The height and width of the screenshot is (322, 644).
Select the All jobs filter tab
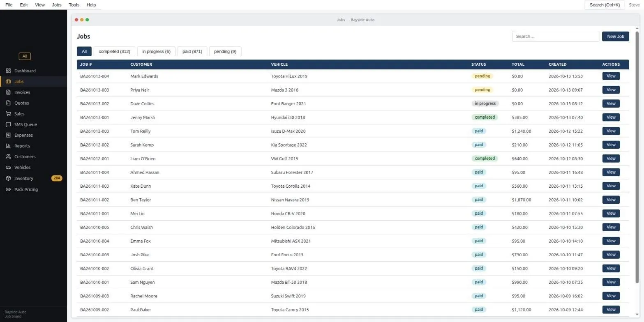[x=84, y=51]
